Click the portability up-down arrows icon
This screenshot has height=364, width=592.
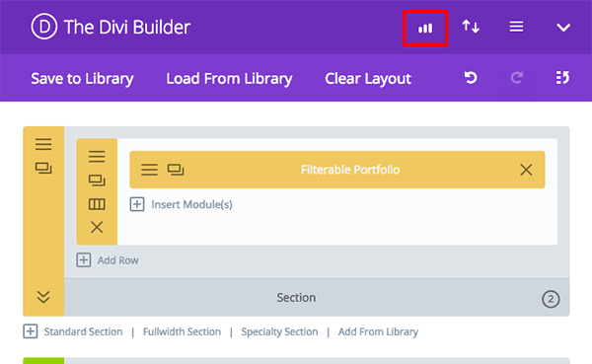(x=471, y=27)
